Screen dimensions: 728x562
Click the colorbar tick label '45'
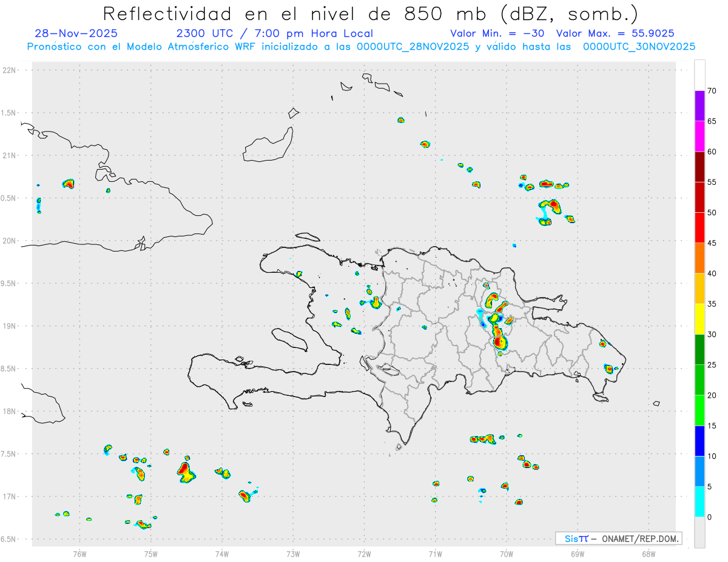(712, 243)
